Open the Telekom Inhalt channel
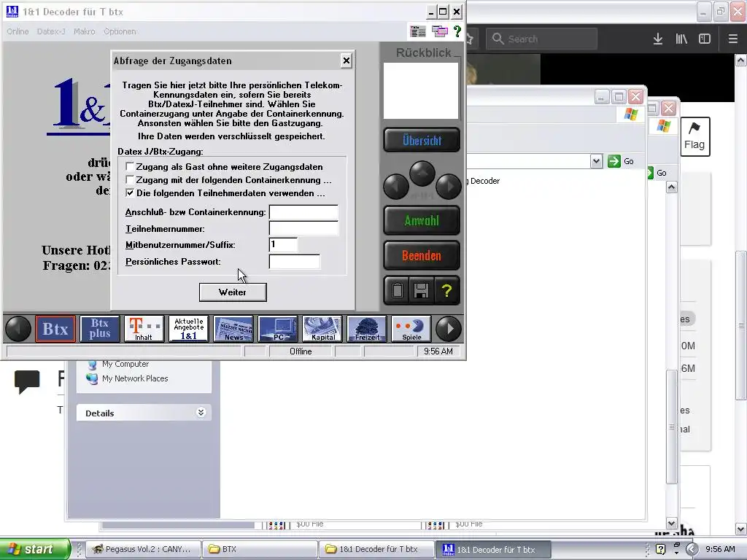747x560 pixels. (x=144, y=329)
